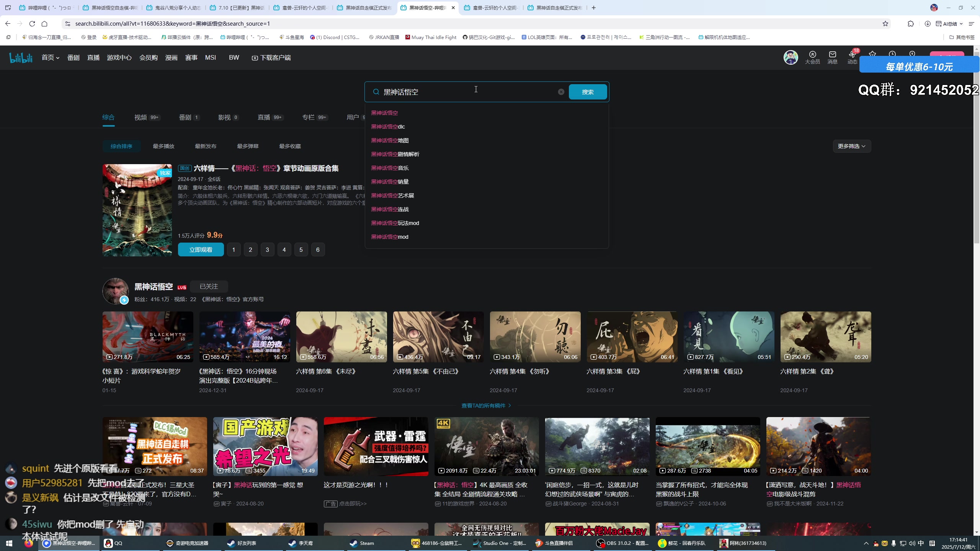Image resolution: width=980 pixels, height=551 pixels.
Task: Open the 消息 messages icon
Action: click(x=832, y=57)
